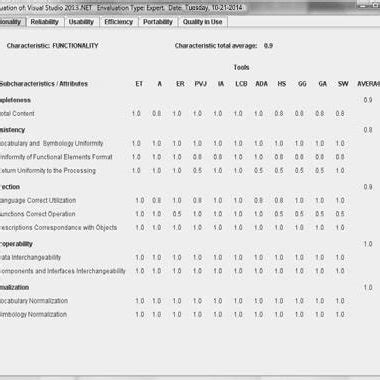Click the ADA column header
380x380 pixels.
click(261, 84)
